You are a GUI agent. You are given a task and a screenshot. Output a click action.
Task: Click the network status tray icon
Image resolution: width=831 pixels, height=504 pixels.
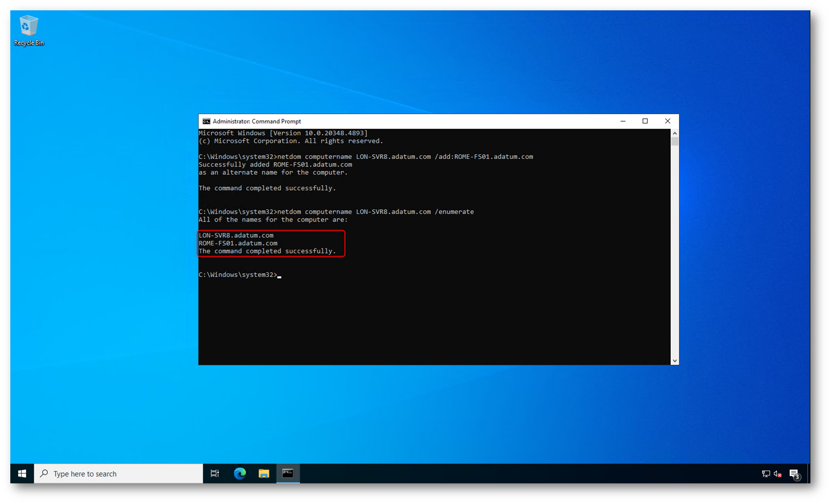[x=766, y=474]
